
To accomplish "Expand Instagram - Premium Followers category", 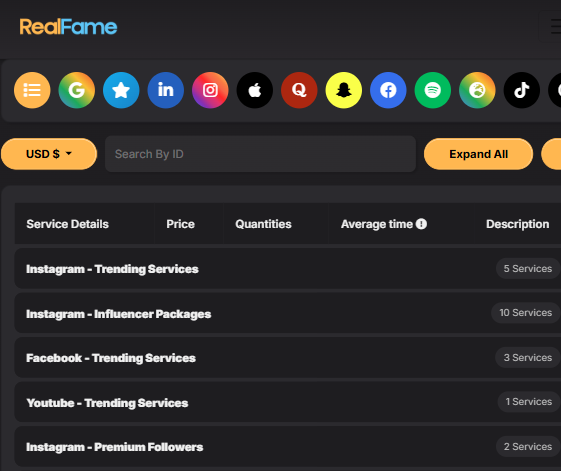I will [287, 447].
